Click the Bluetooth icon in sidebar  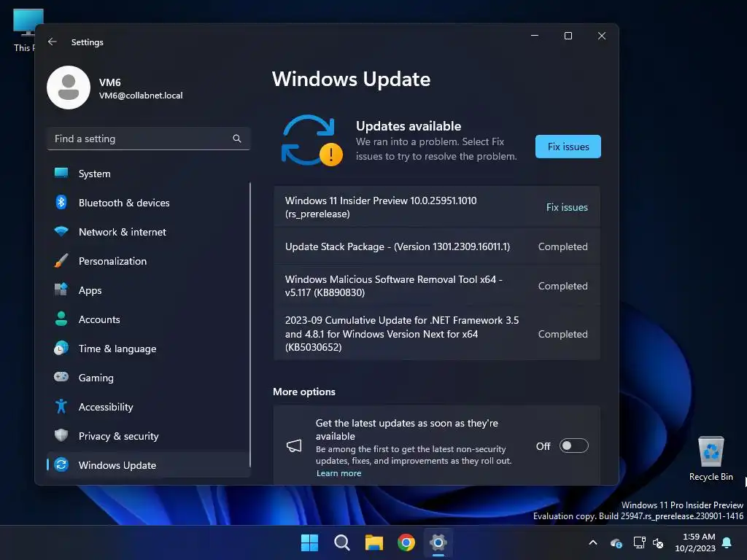point(61,203)
